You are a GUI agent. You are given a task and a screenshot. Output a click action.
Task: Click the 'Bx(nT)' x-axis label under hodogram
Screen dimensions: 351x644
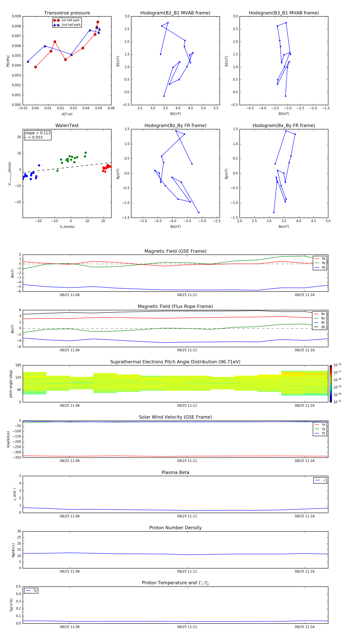click(x=284, y=227)
